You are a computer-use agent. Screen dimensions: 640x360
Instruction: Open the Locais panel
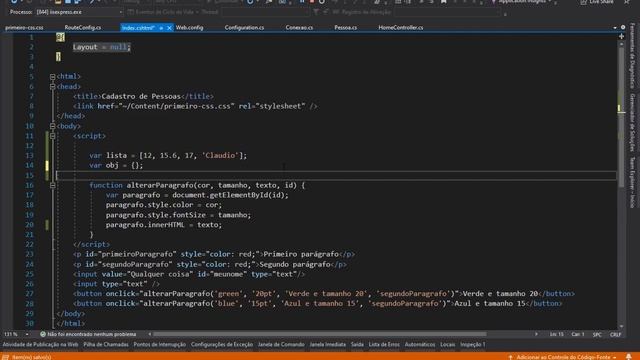click(x=447, y=344)
